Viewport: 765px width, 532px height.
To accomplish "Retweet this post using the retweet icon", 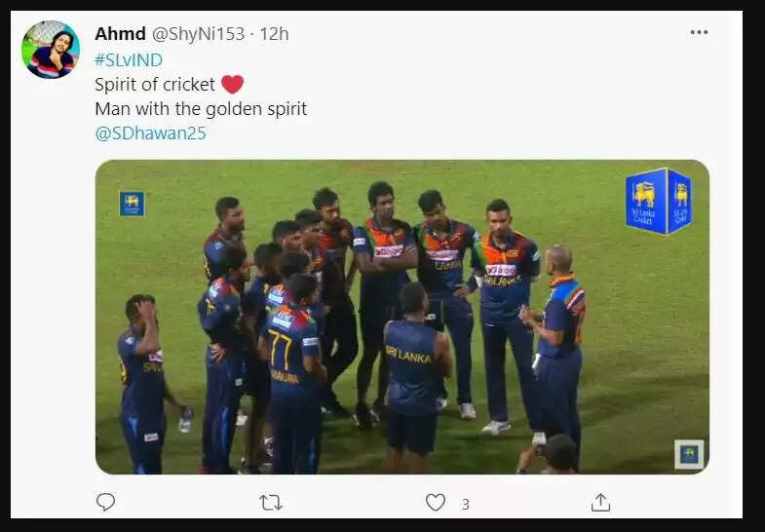I will click(x=271, y=502).
